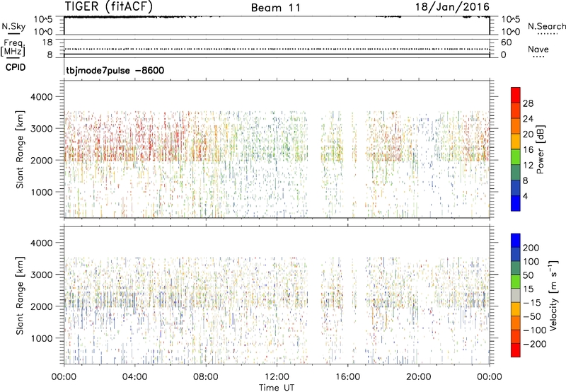Click the 'TIGER (fitACF)' title text
The width and height of the screenshot is (566, 392).
[109, 6]
